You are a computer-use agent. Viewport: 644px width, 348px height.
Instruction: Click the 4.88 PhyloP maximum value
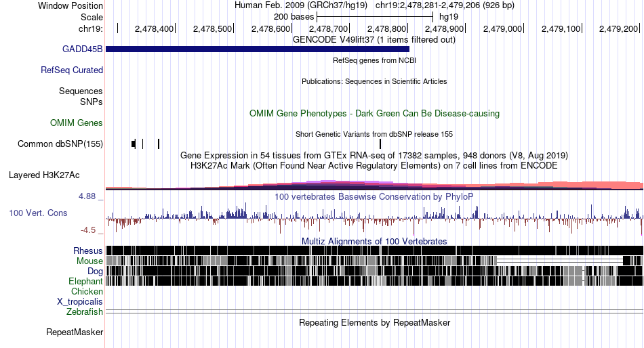pyautogui.click(x=87, y=196)
